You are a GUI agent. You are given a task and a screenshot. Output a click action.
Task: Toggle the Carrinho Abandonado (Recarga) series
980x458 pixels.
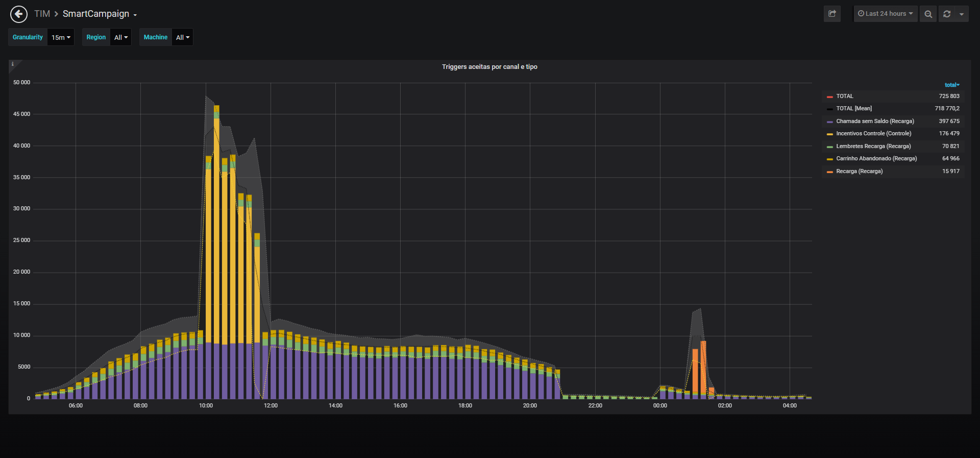pos(876,158)
